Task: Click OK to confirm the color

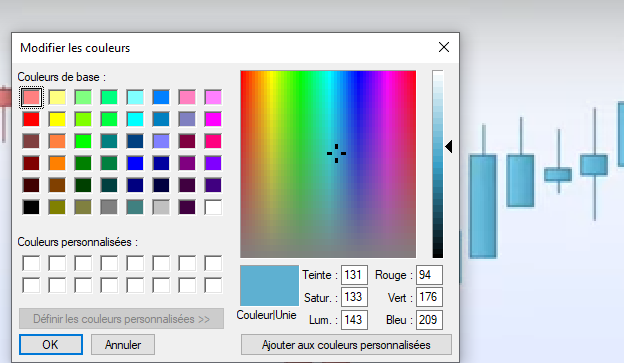Action: point(51,345)
